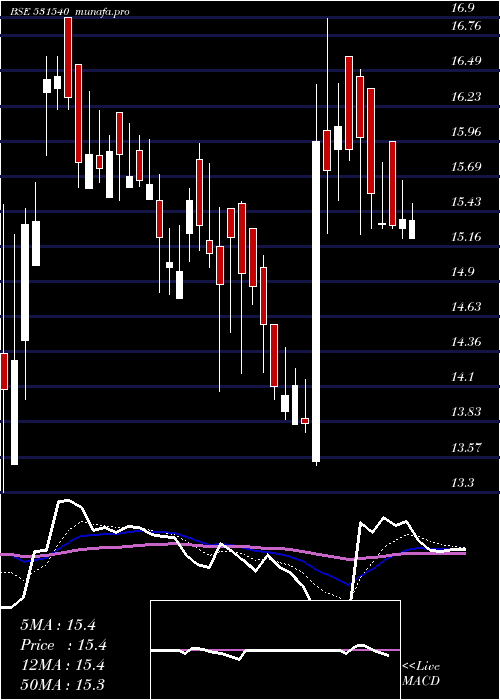Click the munafa.pro site label
Screen dimensions: 500x700
coord(102,12)
